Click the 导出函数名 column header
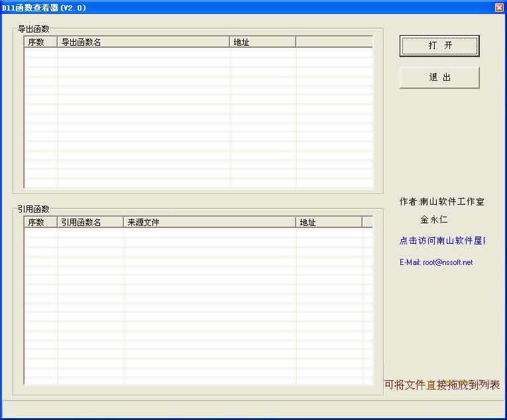The height and width of the screenshot is (420, 507). click(143, 42)
